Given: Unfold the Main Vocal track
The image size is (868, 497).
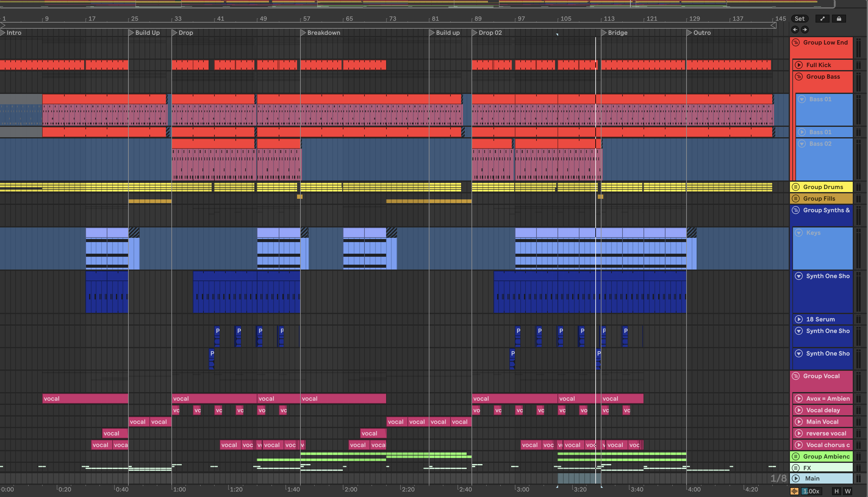Looking at the screenshot, I should click(799, 422).
